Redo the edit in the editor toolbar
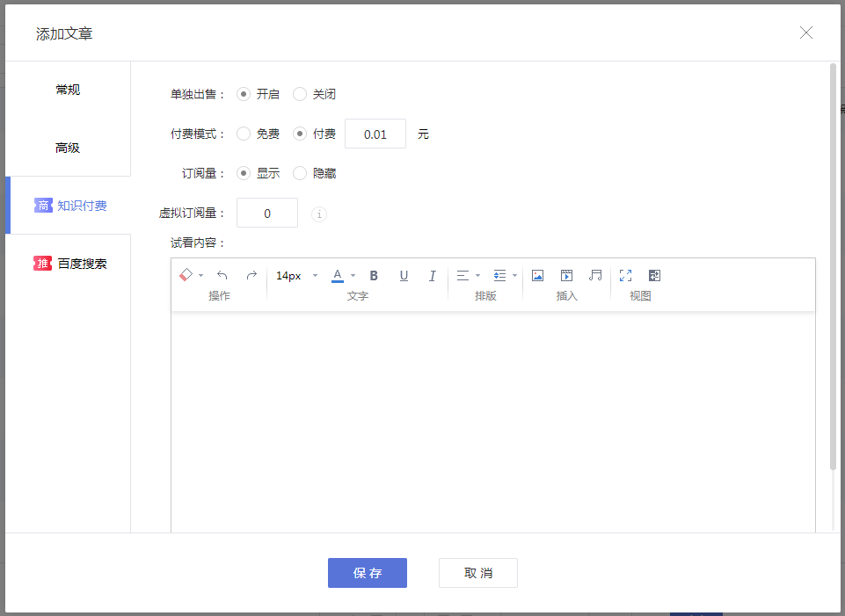 251,275
